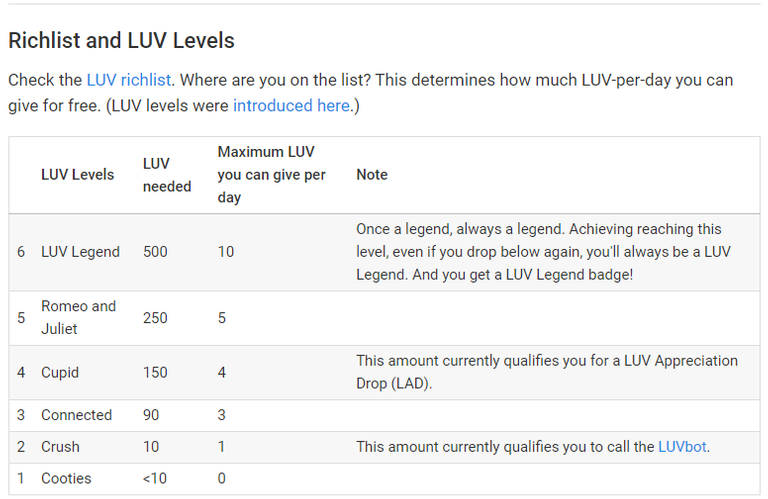Select the 'Cooties' level cell
The width and height of the screenshot is (768, 499).
point(66,479)
